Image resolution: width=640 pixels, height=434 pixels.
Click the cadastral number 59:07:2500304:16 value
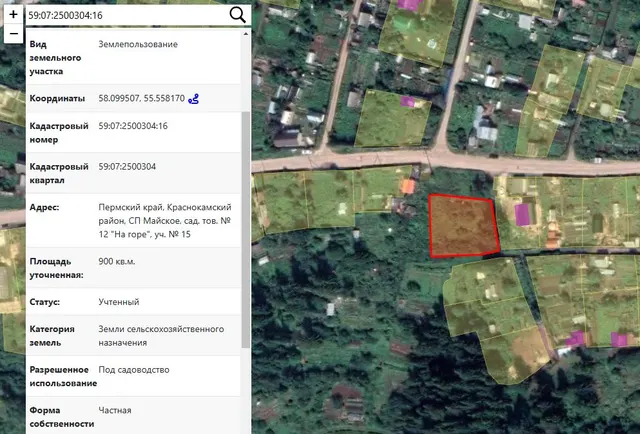click(133, 126)
